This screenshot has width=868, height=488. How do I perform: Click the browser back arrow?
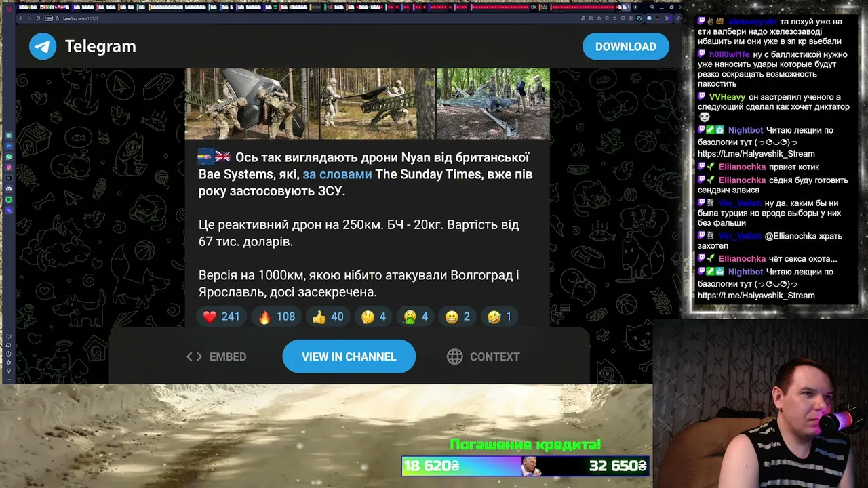coord(21,18)
